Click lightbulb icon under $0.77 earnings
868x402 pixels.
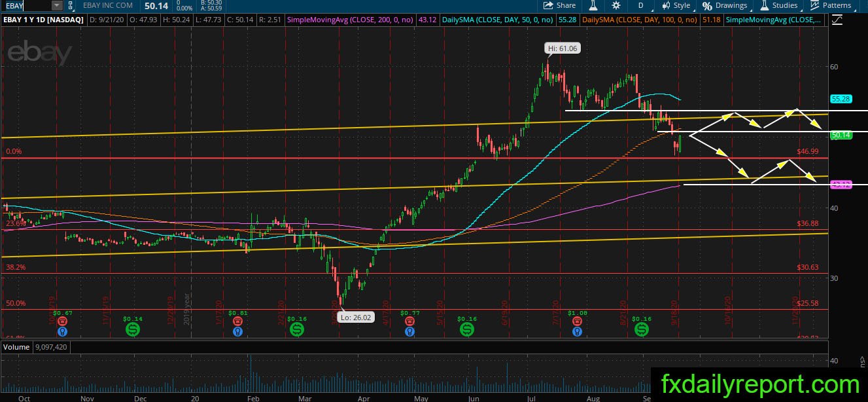click(409, 332)
